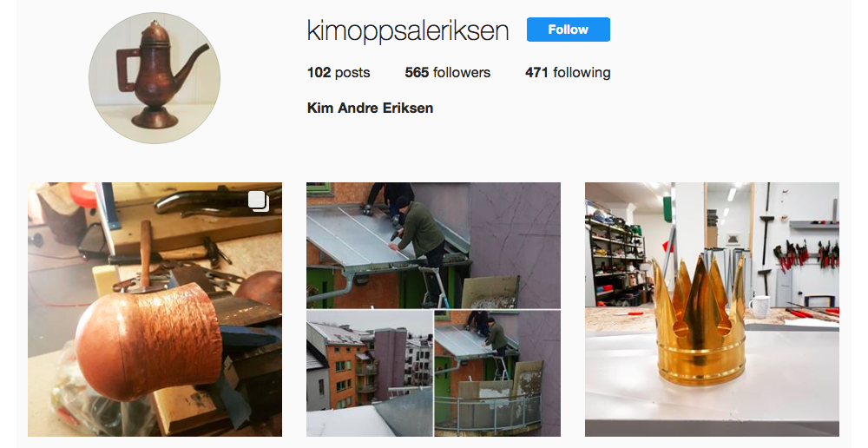The height and width of the screenshot is (448, 868).
Task: Click the white mug beside the crown
Action: 759,306
